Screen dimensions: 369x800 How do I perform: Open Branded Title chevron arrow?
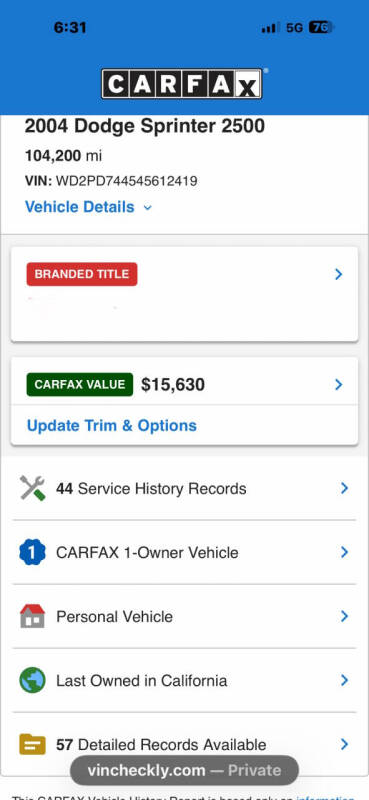pos(338,274)
